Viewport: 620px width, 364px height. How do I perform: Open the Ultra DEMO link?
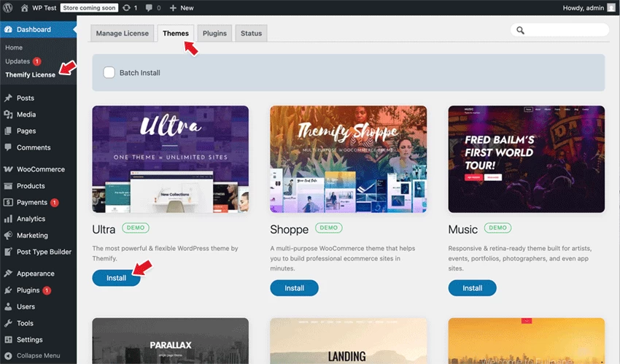click(136, 228)
